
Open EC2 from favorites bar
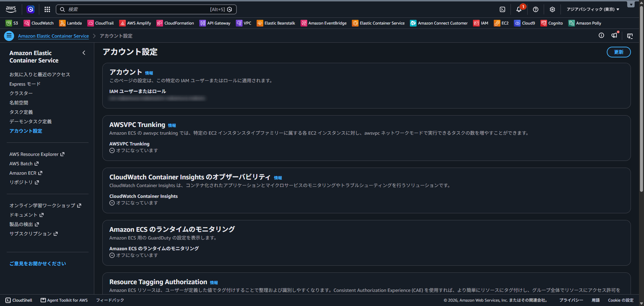coord(501,23)
